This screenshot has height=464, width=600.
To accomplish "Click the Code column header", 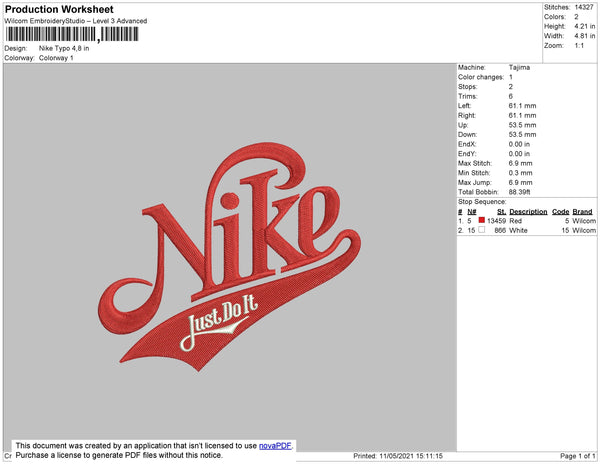I will (560, 211).
